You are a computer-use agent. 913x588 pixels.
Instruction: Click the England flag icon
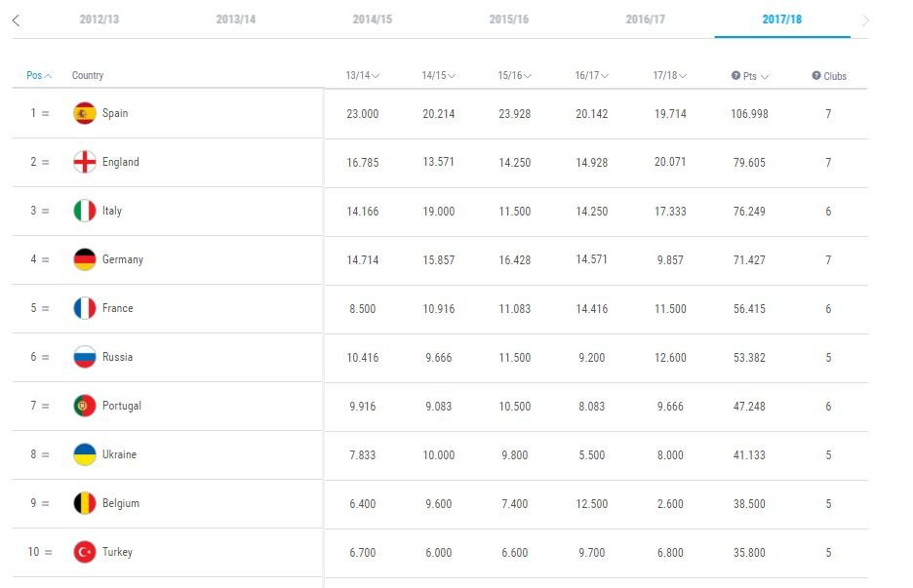(x=85, y=162)
